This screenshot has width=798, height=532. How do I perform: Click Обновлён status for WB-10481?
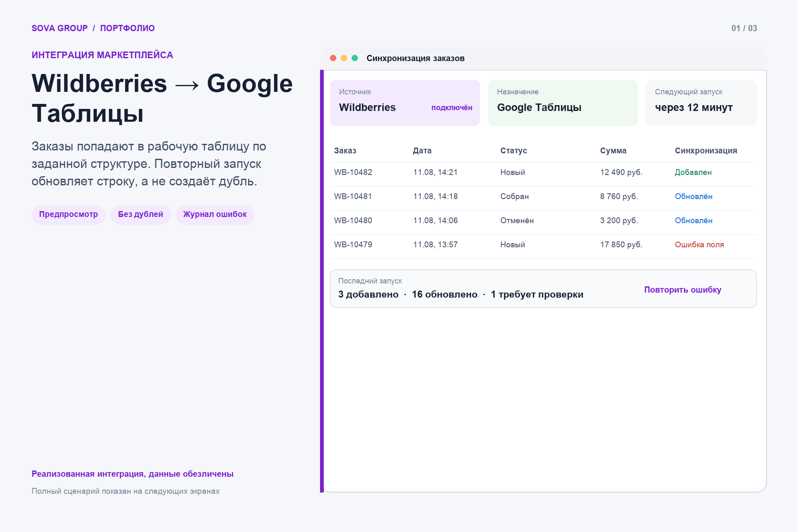pos(693,197)
